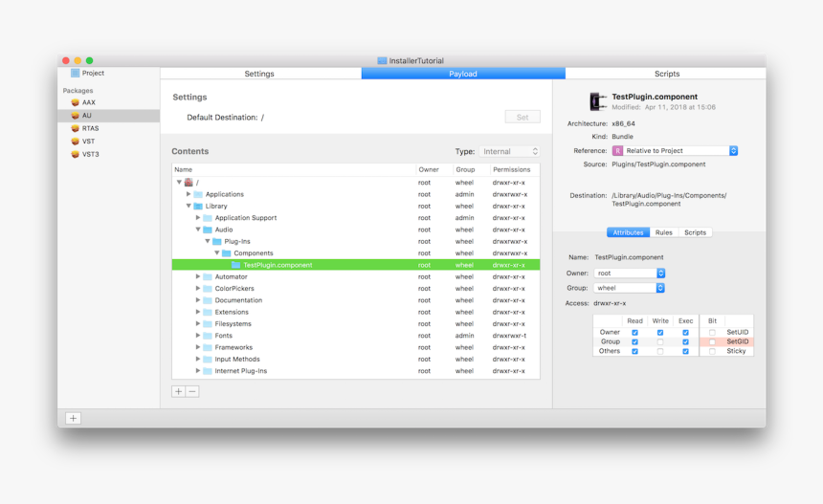
Task: Switch to the Settings tab
Action: point(260,74)
